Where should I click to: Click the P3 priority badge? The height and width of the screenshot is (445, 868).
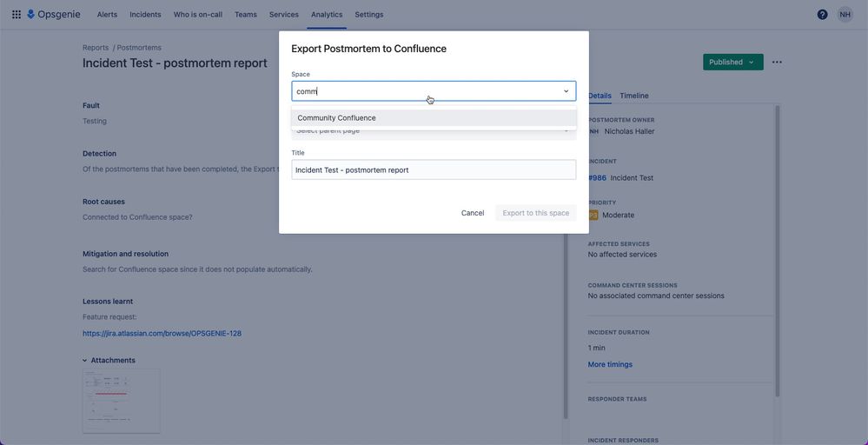click(x=593, y=215)
